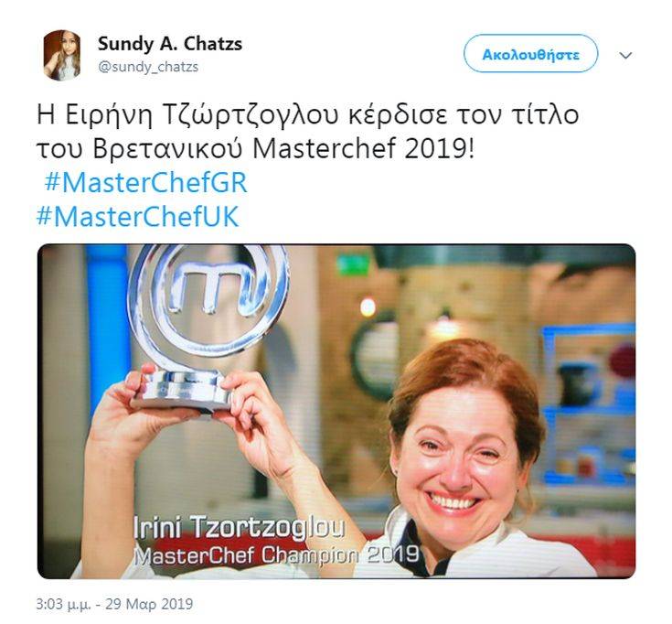Open the #MasterChefGR hashtag
The height and width of the screenshot is (624, 672).
(145, 182)
